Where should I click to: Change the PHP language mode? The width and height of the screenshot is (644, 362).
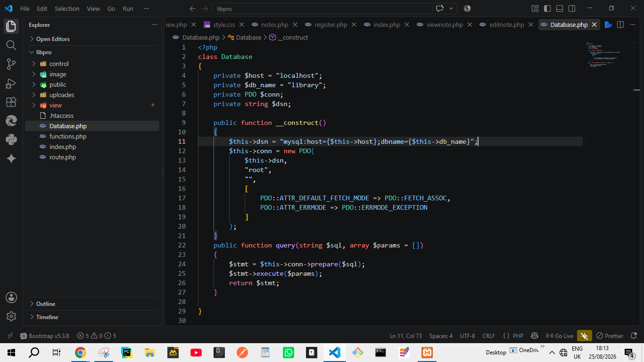coord(518,336)
